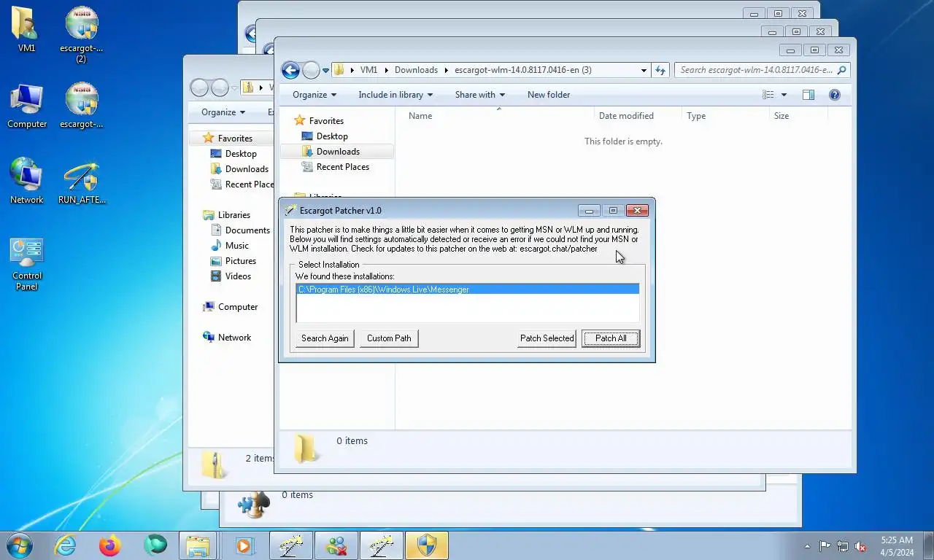Screen dimensions: 934x560
Task: Refresh the front Explorer folder view
Action: point(660,71)
